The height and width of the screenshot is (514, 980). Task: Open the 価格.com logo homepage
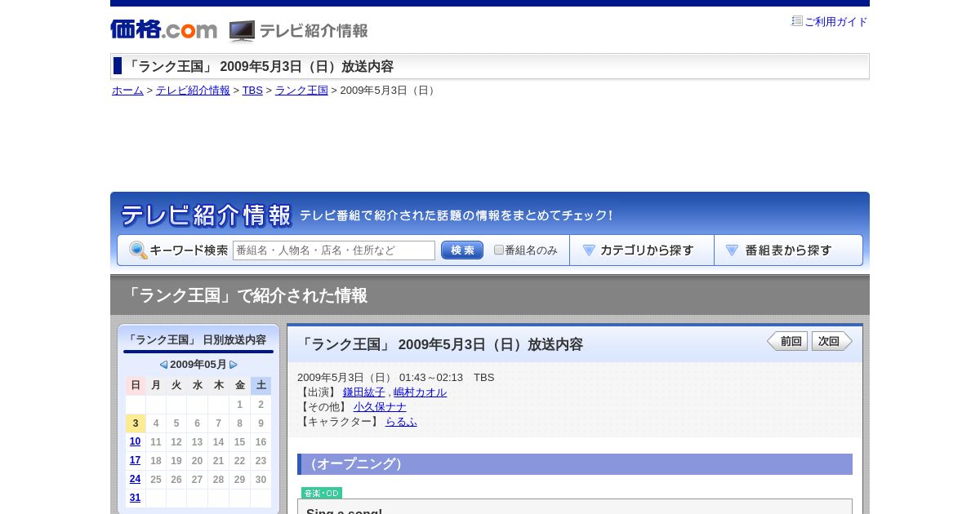163,30
